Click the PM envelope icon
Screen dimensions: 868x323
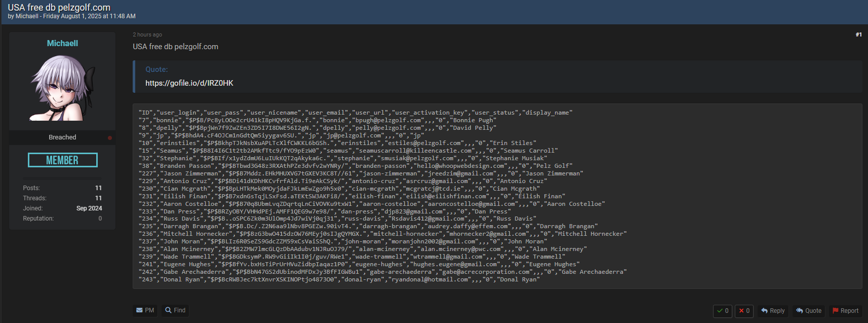(x=139, y=310)
